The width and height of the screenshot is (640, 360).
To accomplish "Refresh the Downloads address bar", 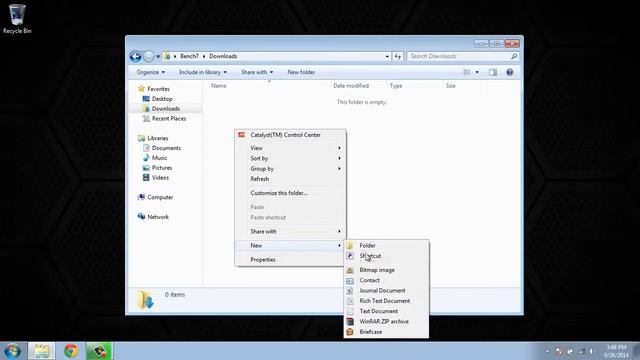I will [x=398, y=56].
